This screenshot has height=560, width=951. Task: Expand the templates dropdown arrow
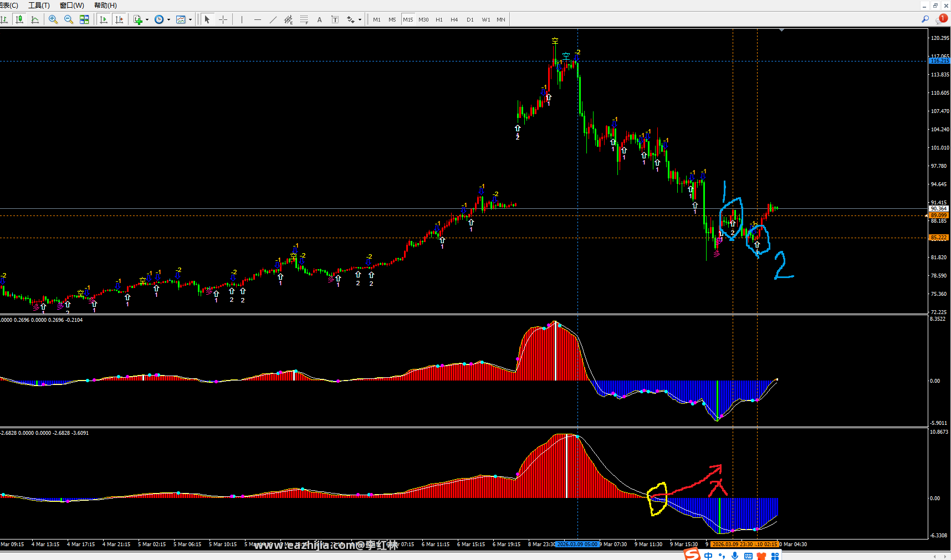pyautogui.click(x=190, y=19)
